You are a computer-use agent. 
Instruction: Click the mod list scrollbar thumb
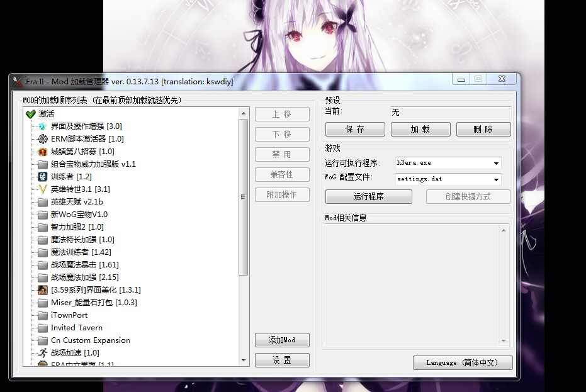coord(244,197)
